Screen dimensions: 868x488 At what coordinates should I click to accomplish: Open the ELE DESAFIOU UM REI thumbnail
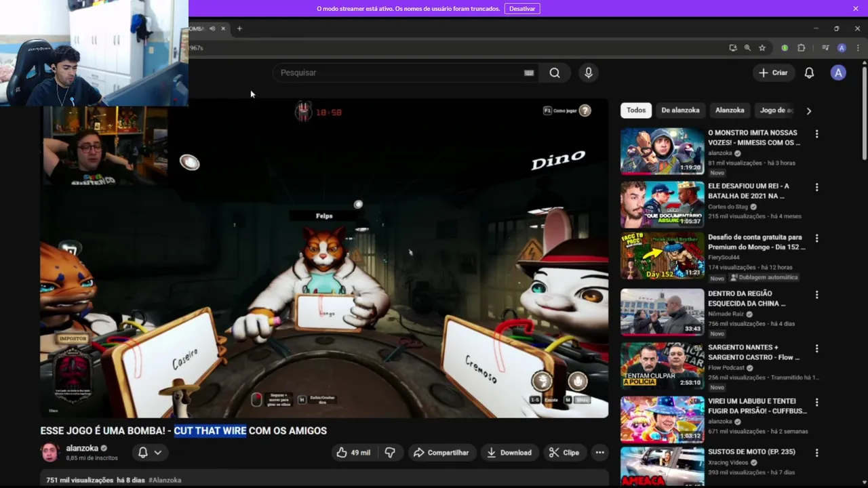pos(662,205)
